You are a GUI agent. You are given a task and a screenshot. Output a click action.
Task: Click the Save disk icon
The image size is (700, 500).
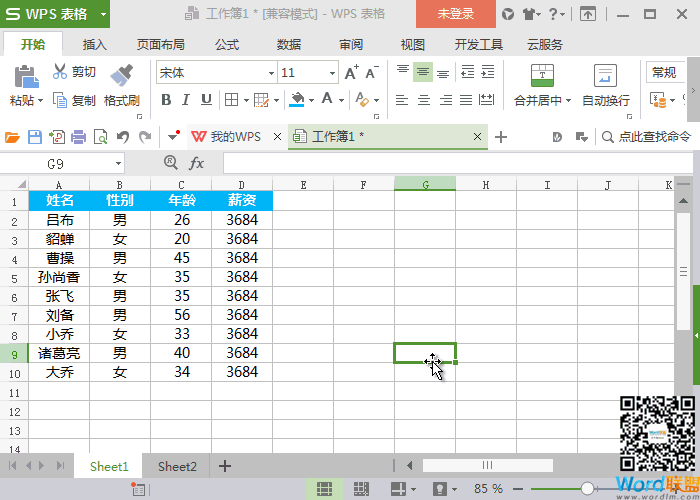(x=35, y=137)
